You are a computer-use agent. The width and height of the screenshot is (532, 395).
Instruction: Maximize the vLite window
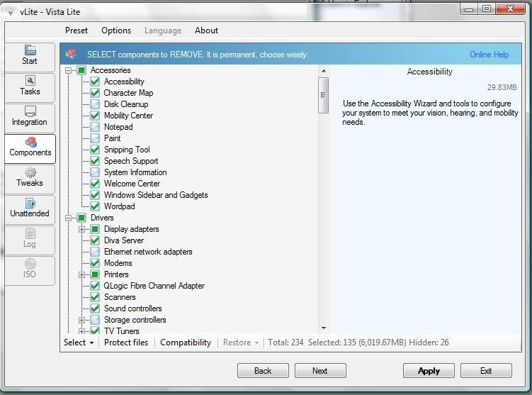[487, 9]
